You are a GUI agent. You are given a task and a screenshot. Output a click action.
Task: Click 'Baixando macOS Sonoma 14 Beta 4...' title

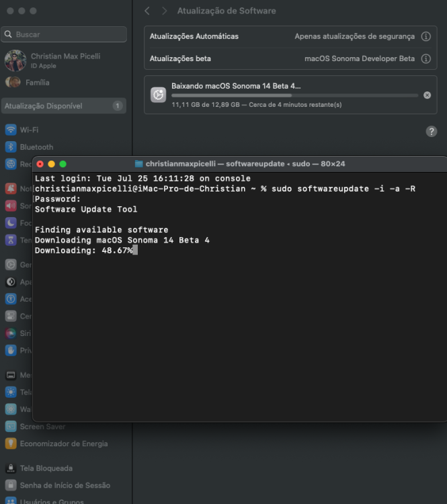[x=236, y=86]
